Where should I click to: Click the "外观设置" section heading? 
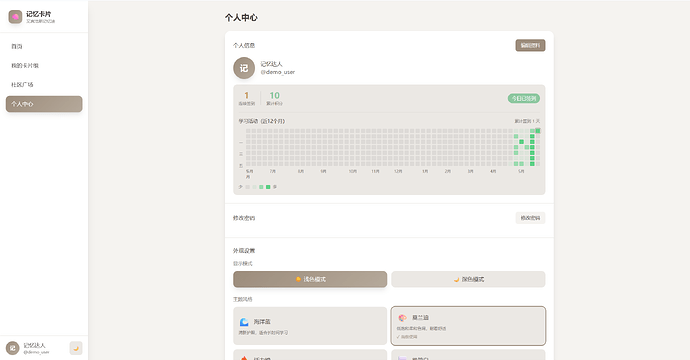point(244,251)
